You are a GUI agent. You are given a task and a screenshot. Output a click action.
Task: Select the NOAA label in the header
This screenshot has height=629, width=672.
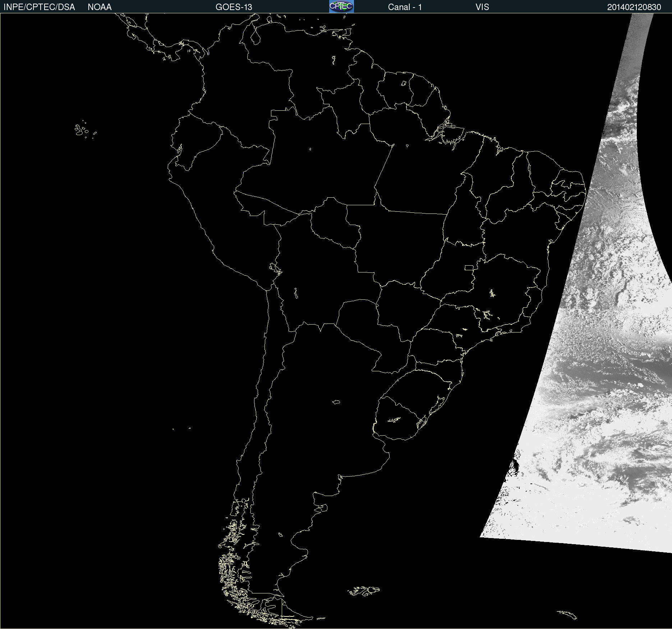(x=100, y=7)
